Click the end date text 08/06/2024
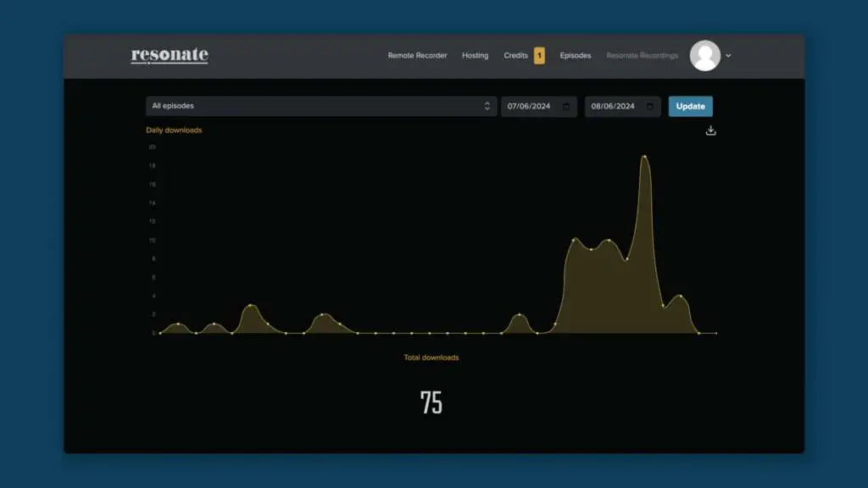The image size is (868, 488). click(613, 107)
